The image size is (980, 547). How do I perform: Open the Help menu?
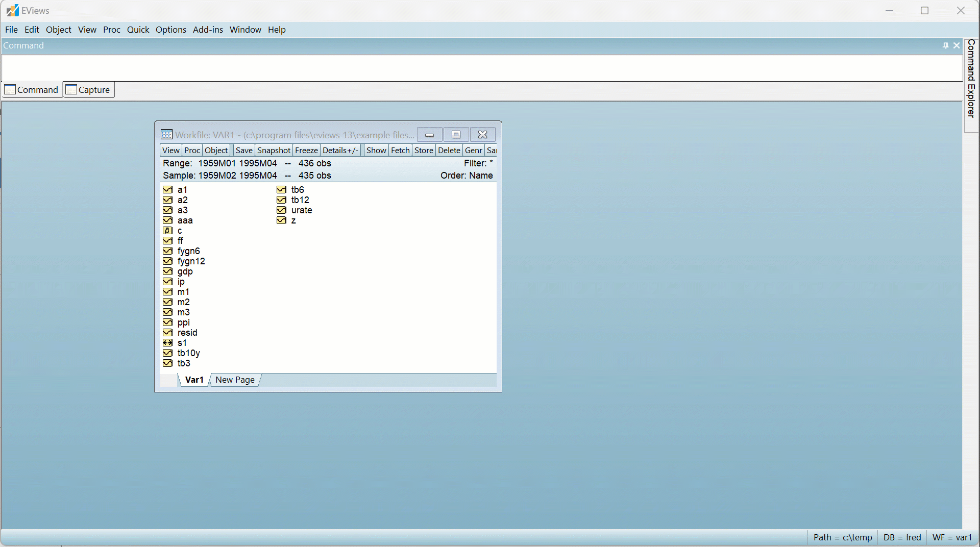pyautogui.click(x=277, y=30)
